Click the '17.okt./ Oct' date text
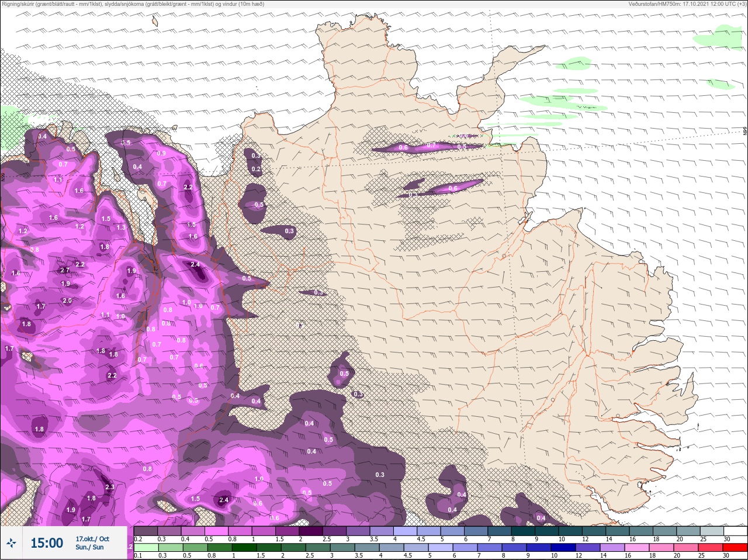The image size is (748, 560). (x=92, y=539)
